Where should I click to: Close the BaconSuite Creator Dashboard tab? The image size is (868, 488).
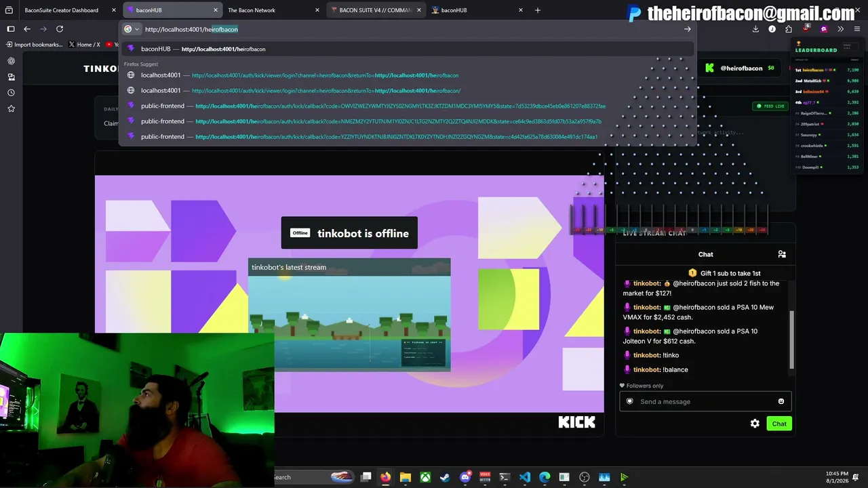point(113,10)
